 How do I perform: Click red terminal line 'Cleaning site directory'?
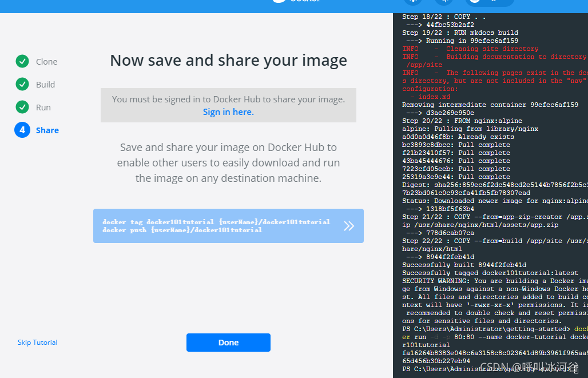[471, 49]
